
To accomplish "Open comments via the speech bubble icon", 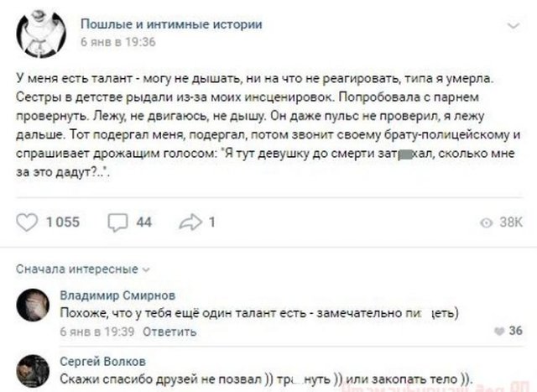I will tap(117, 222).
